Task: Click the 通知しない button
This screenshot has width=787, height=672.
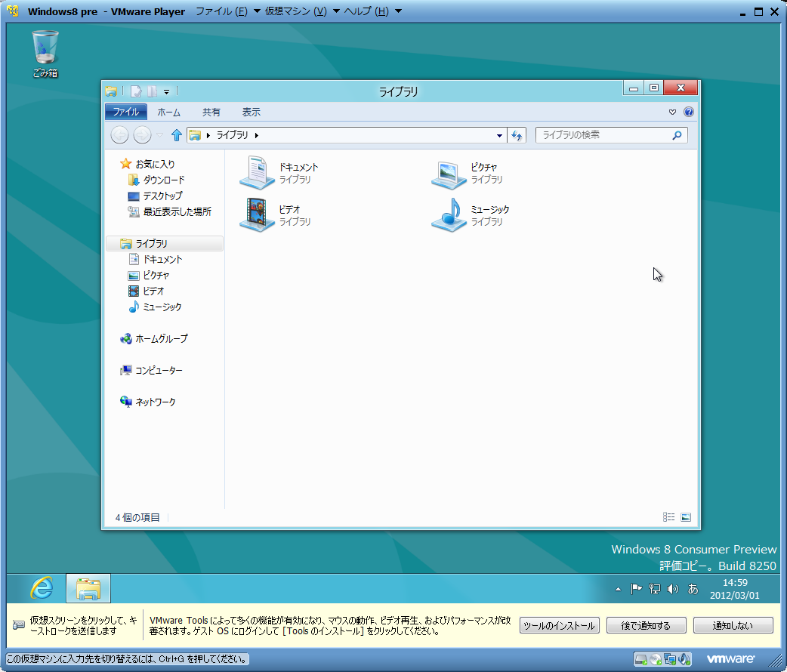Action: click(733, 625)
